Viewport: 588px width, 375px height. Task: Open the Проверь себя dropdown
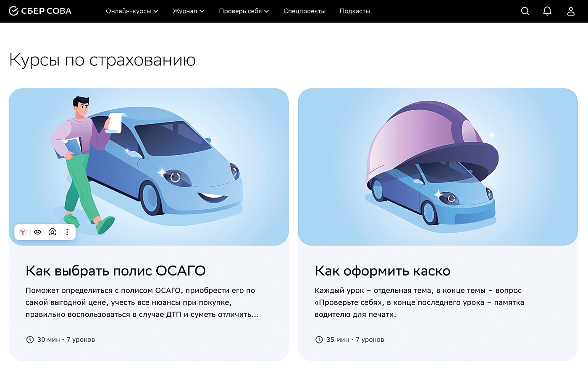244,11
